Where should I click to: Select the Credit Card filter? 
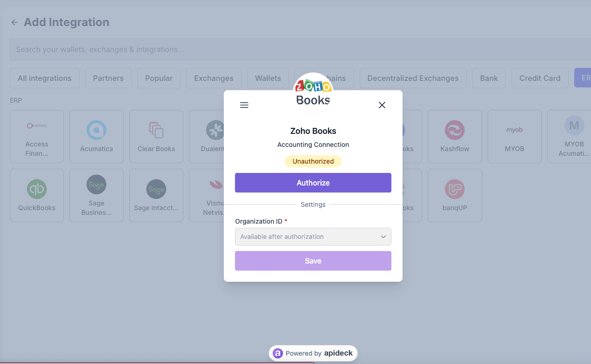[x=540, y=78]
